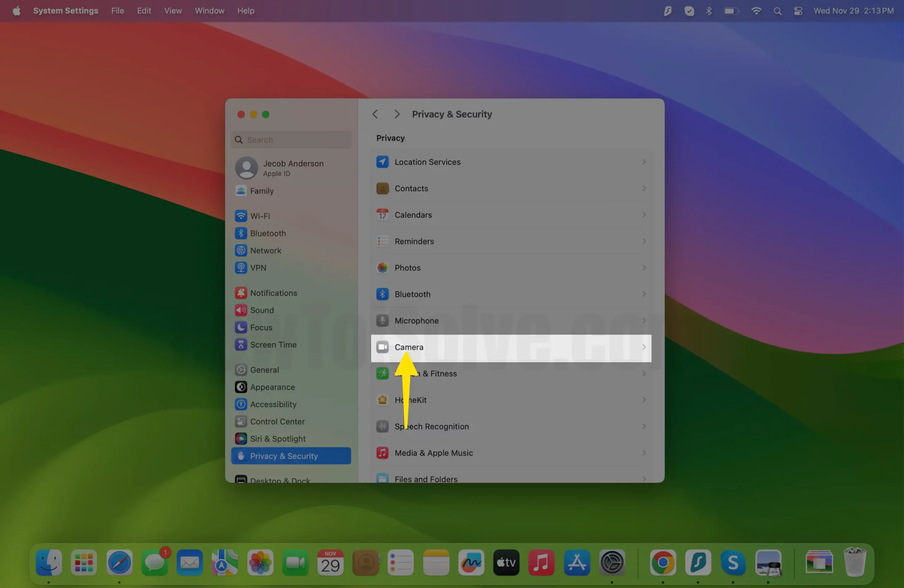Open Control Center in menu bar

click(x=798, y=11)
